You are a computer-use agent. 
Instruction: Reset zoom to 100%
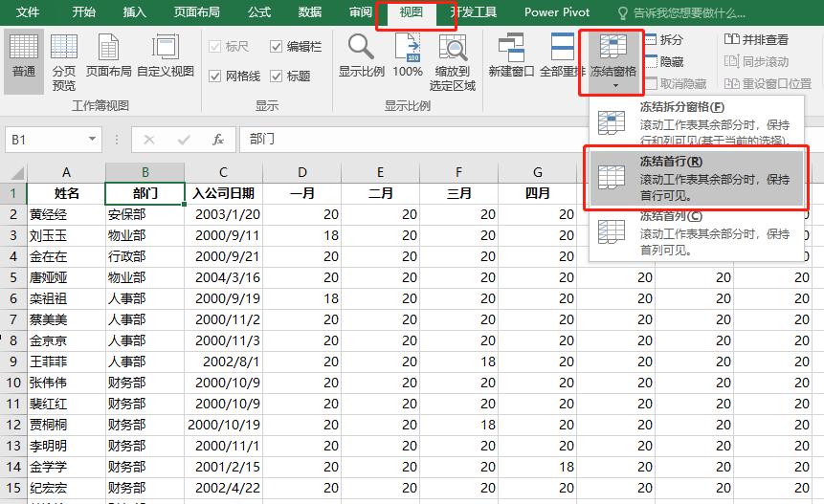[408, 55]
